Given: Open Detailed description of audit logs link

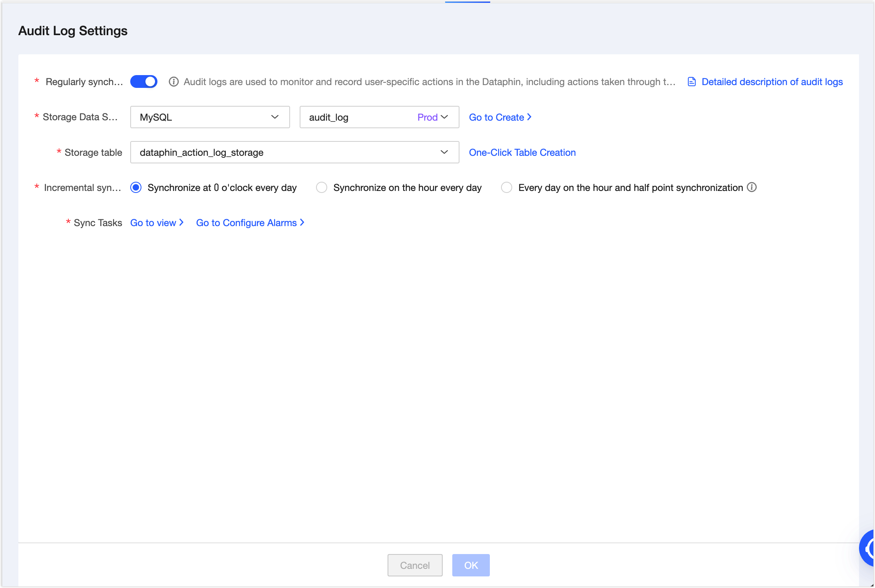Looking at the screenshot, I should pyautogui.click(x=772, y=82).
